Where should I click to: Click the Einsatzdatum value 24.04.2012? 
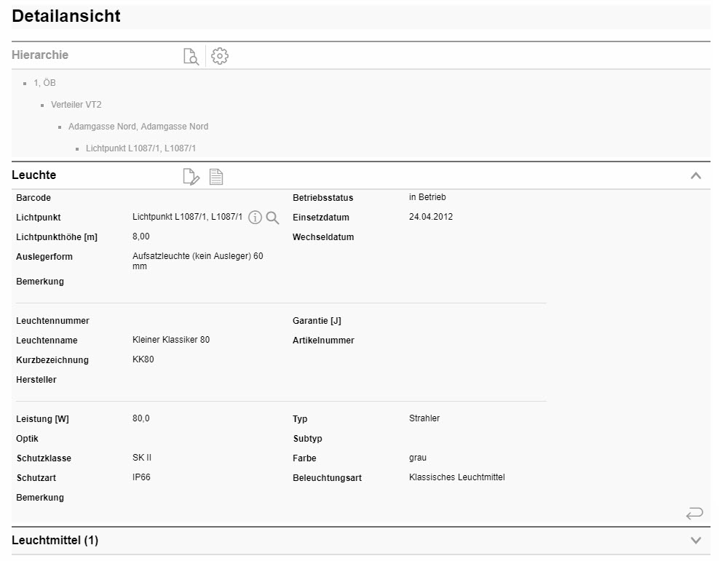pos(431,217)
